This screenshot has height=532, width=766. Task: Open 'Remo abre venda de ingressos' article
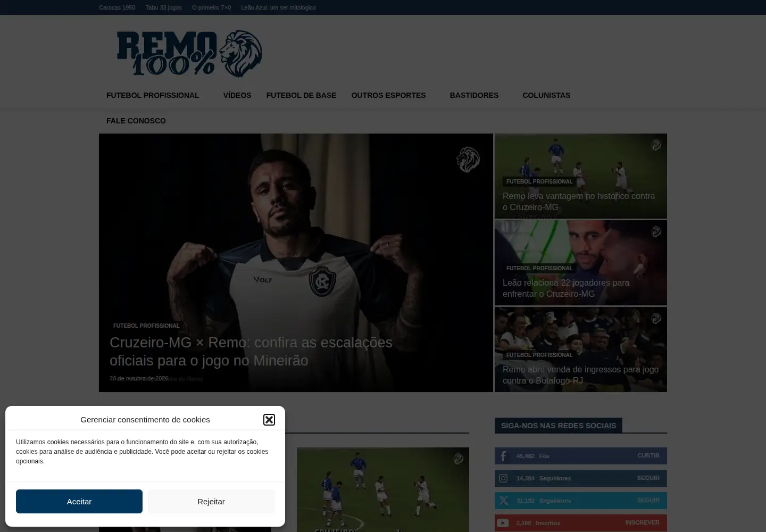pyautogui.click(x=580, y=375)
